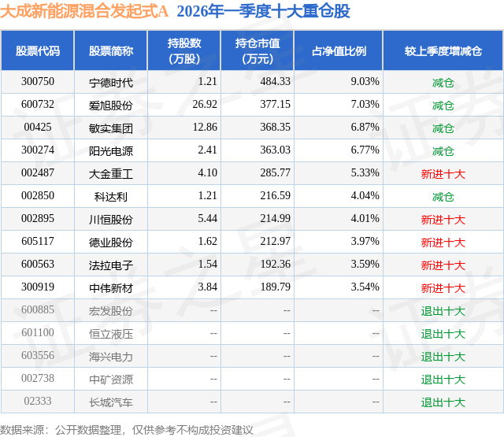Click stock name 宁德时代
The image size is (504, 437).
click(x=111, y=83)
